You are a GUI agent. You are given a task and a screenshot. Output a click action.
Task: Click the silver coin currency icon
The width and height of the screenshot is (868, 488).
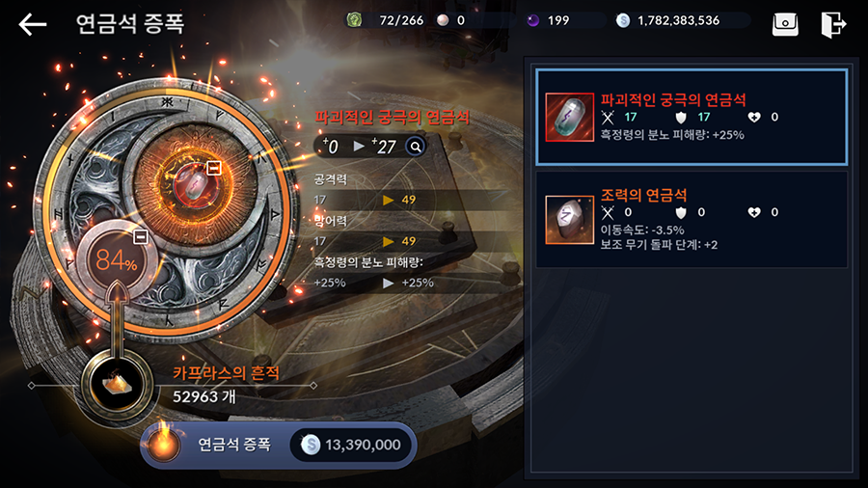click(x=623, y=20)
